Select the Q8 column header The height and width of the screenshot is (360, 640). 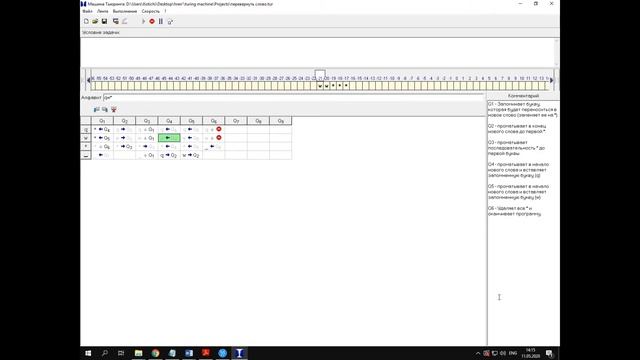click(258, 121)
